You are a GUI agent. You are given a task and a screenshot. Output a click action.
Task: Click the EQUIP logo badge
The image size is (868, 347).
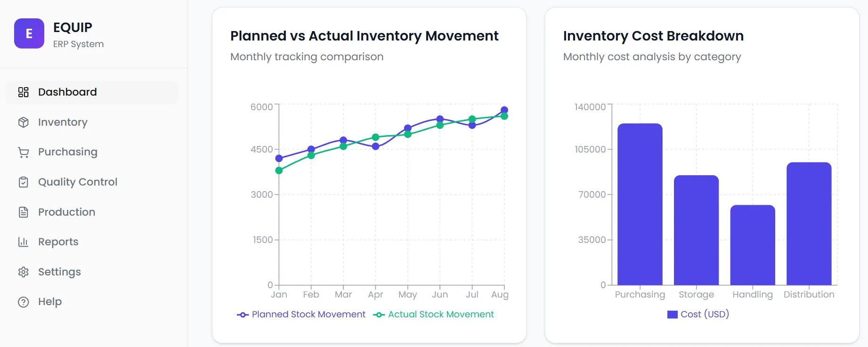click(29, 33)
